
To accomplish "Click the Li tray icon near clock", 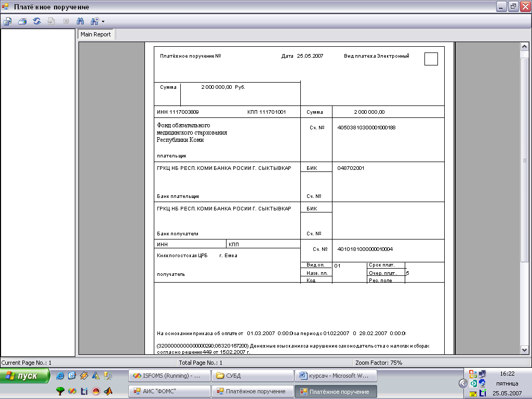I will click(x=483, y=393).
